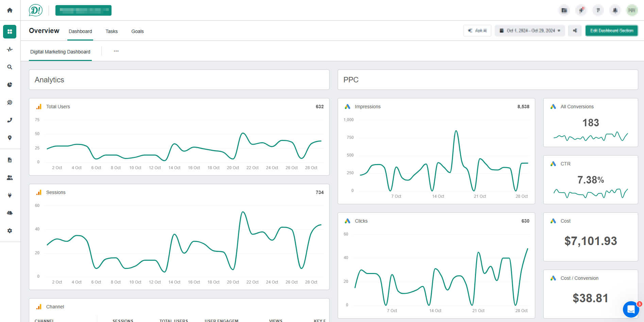
Task: Click the 7.38% CTR value
Action: click(591, 180)
